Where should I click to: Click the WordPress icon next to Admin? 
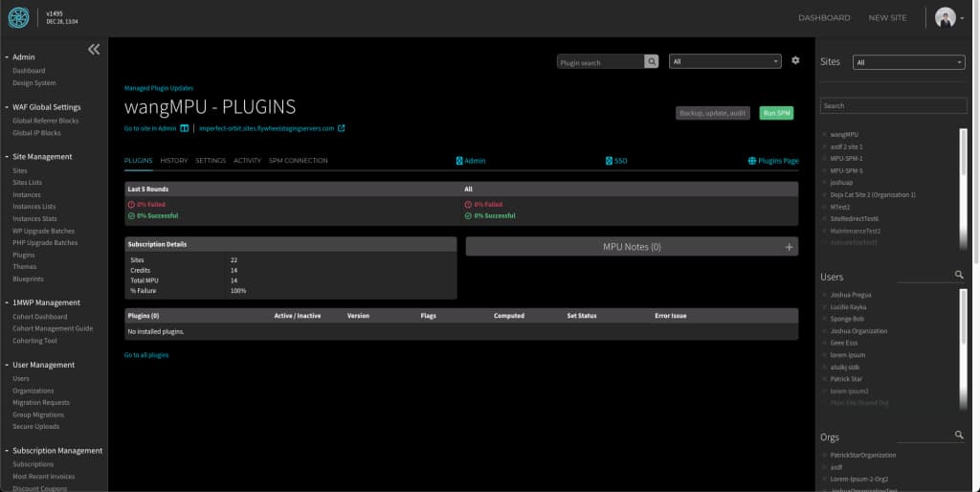click(x=459, y=161)
